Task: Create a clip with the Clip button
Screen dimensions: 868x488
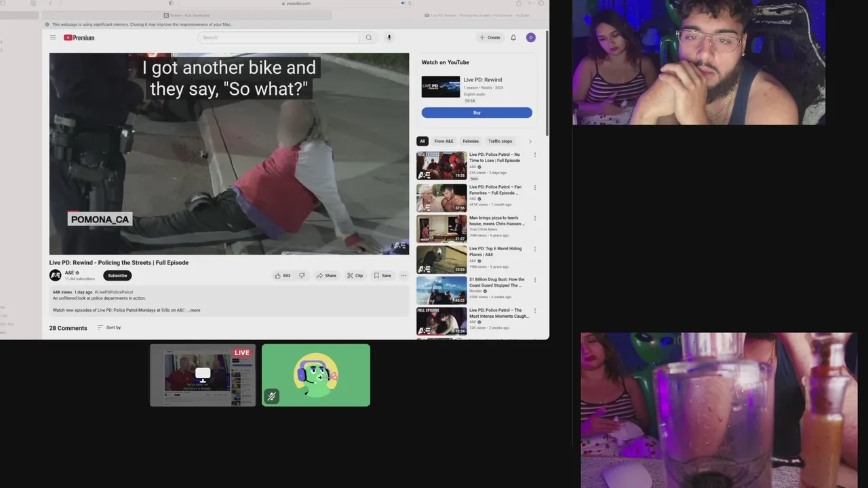Action: point(355,275)
